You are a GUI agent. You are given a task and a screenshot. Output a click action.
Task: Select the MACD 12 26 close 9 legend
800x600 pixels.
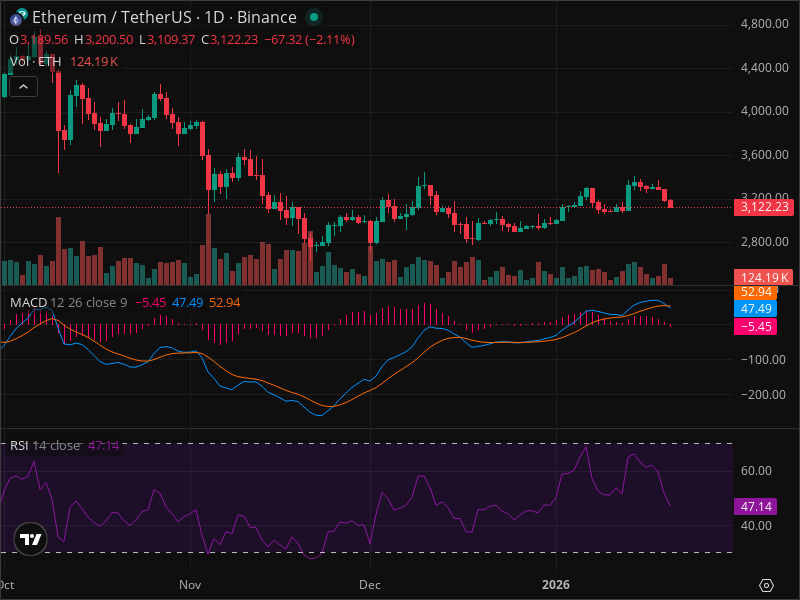(x=68, y=303)
